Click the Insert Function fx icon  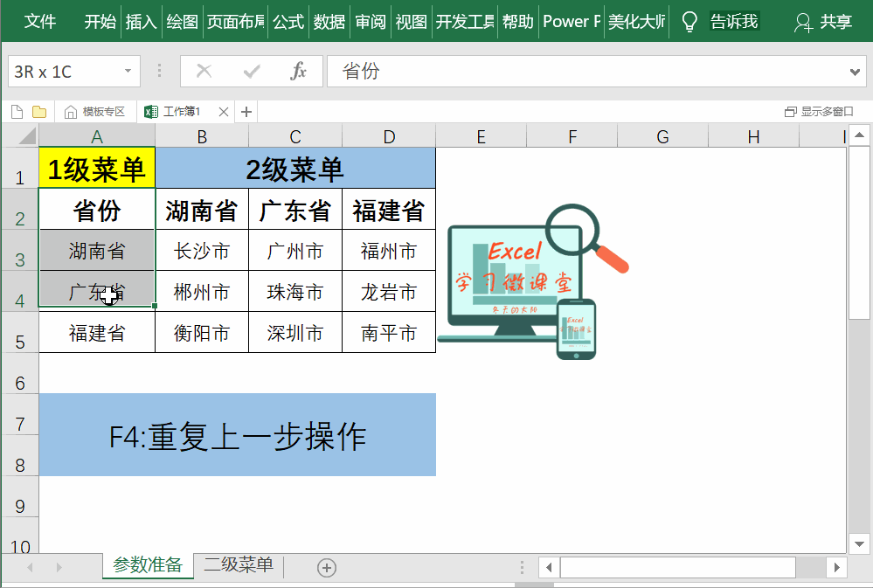coord(299,72)
